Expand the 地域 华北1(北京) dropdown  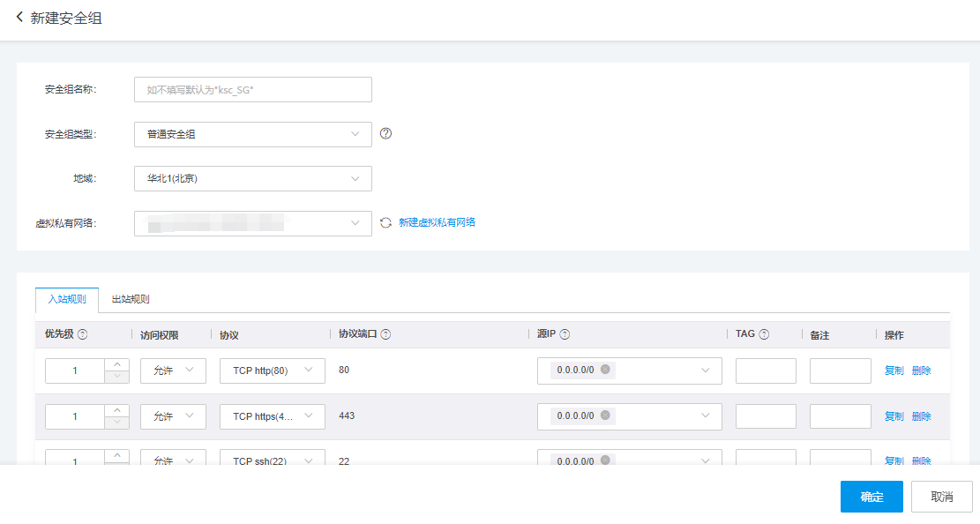tap(253, 178)
